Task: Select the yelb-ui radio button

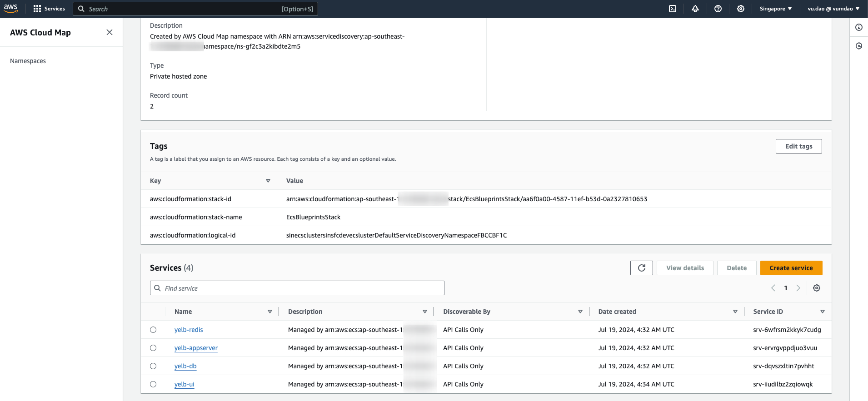Action: [153, 384]
